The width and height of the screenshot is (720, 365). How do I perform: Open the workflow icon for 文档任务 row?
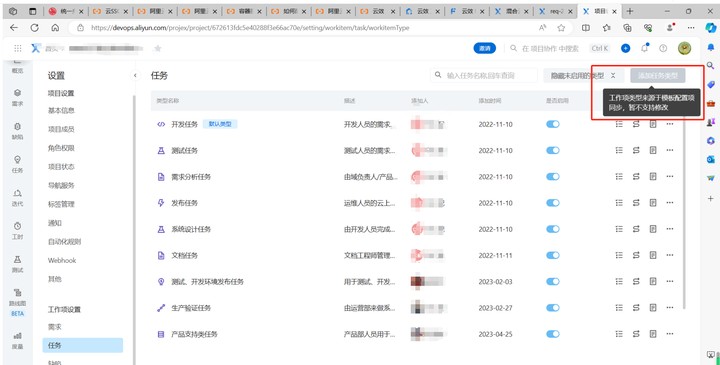[636, 255]
